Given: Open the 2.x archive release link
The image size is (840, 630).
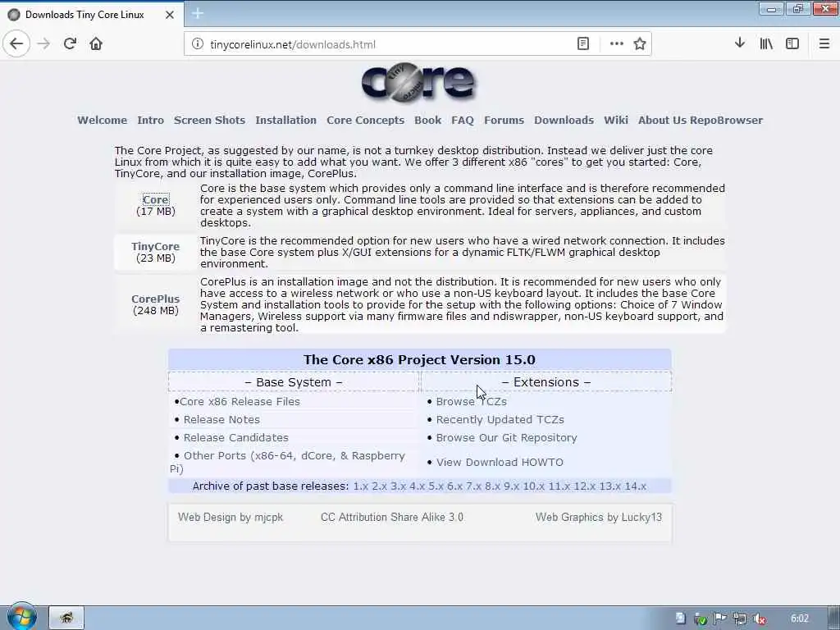Looking at the screenshot, I should pos(379,486).
